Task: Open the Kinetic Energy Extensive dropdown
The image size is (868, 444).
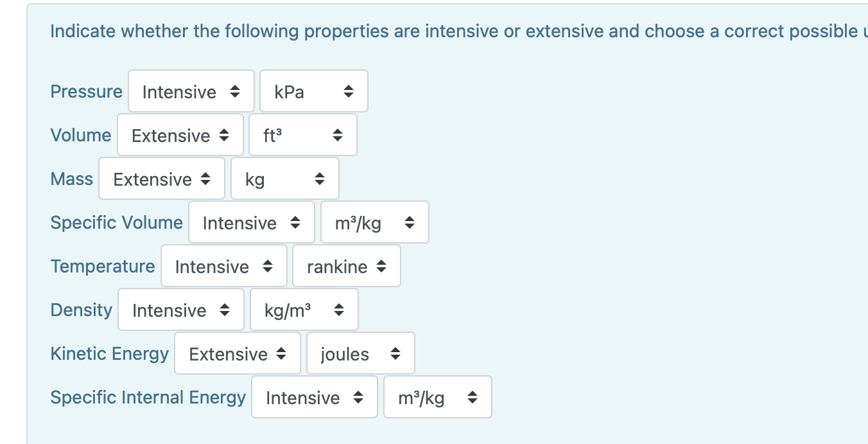Action: click(237, 353)
